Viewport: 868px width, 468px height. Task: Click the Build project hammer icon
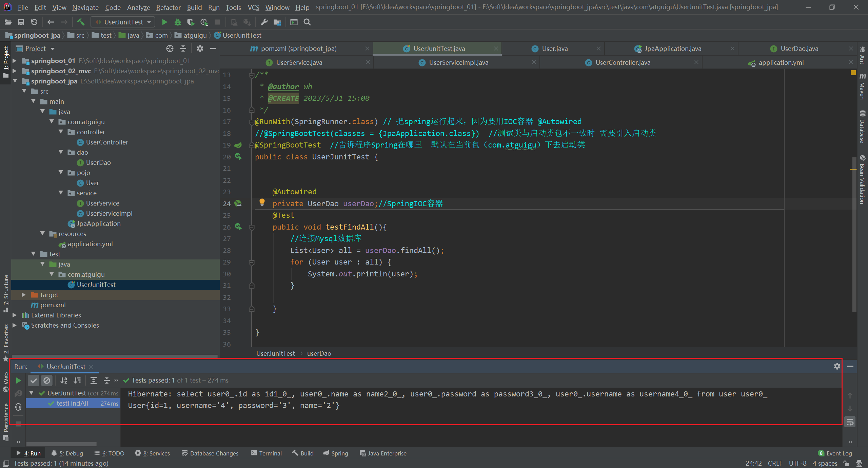point(81,22)
